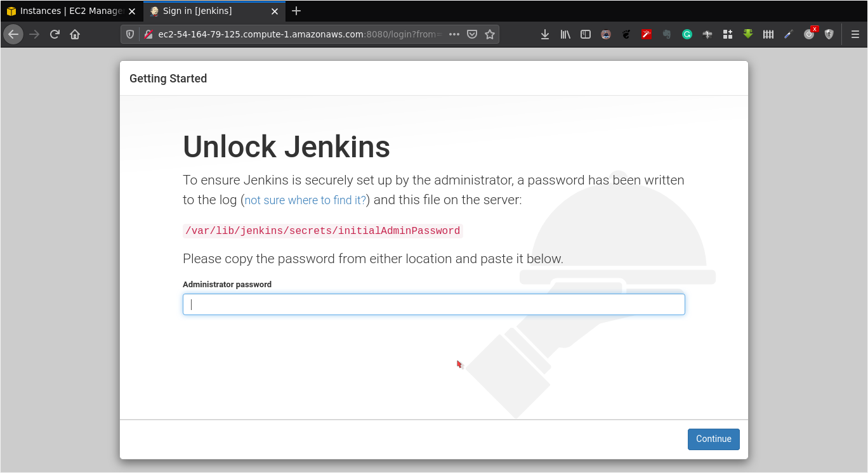This screenshot has width=868, height=473.
Task: Click the red magic wand extension
Action: (647, 34)
